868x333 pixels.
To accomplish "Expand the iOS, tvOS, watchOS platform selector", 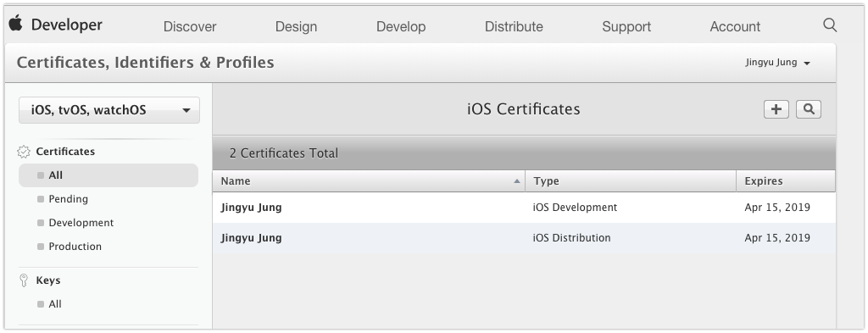I will coord(109,110).
